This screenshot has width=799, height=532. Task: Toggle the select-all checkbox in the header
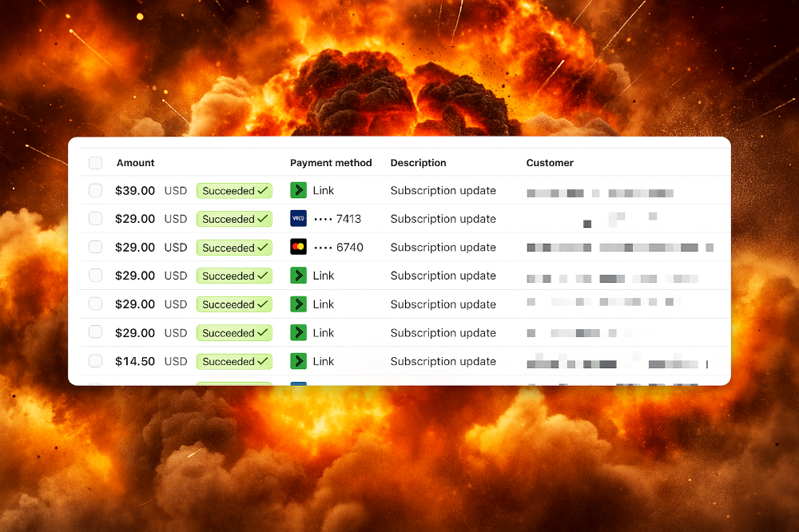[96, 163]
